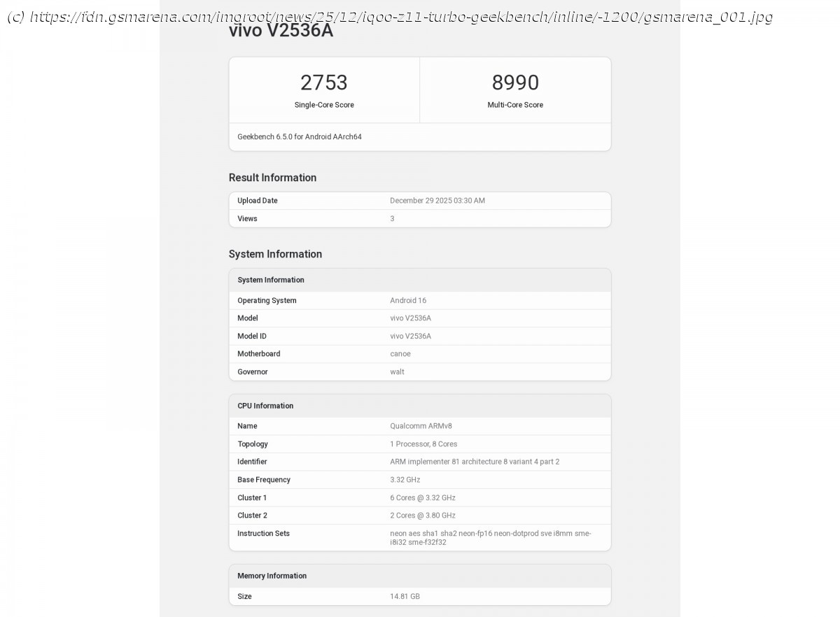Click the 2753 single-core score value

323,83
